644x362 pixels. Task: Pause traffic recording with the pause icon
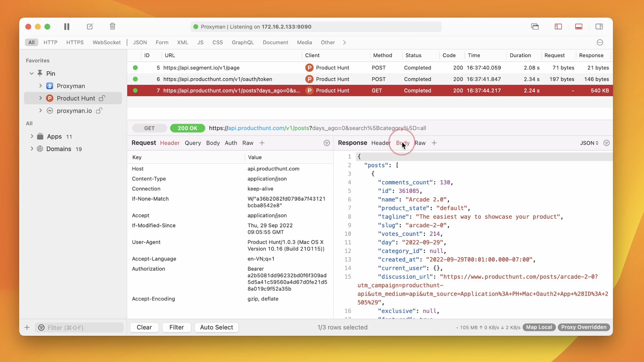pos(67,27)
